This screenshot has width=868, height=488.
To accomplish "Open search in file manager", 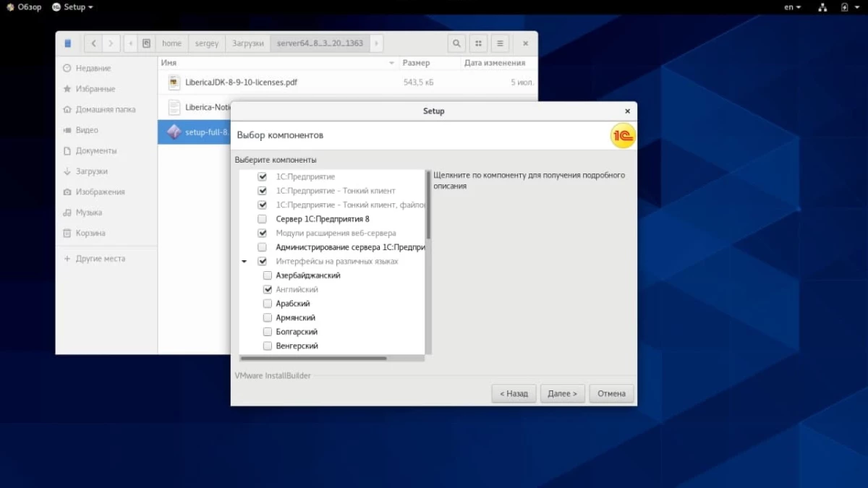I will pyautogui.click(x=456, y=43).
